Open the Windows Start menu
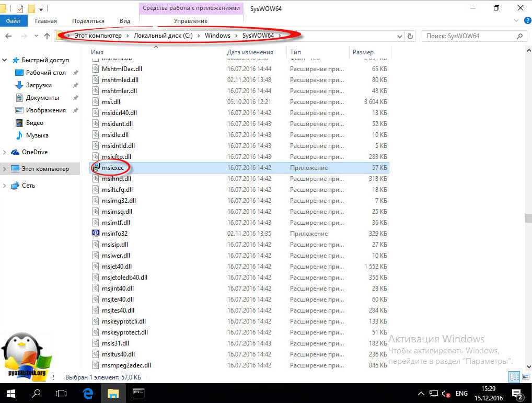Viewport: 532px width, 403px height. click(x=10, y=393)
